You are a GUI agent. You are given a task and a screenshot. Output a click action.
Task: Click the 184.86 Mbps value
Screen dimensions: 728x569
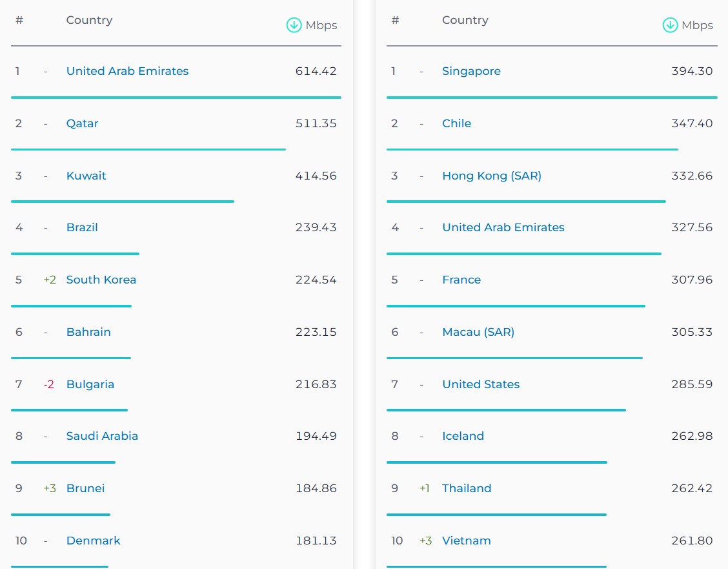coord(316,488)
